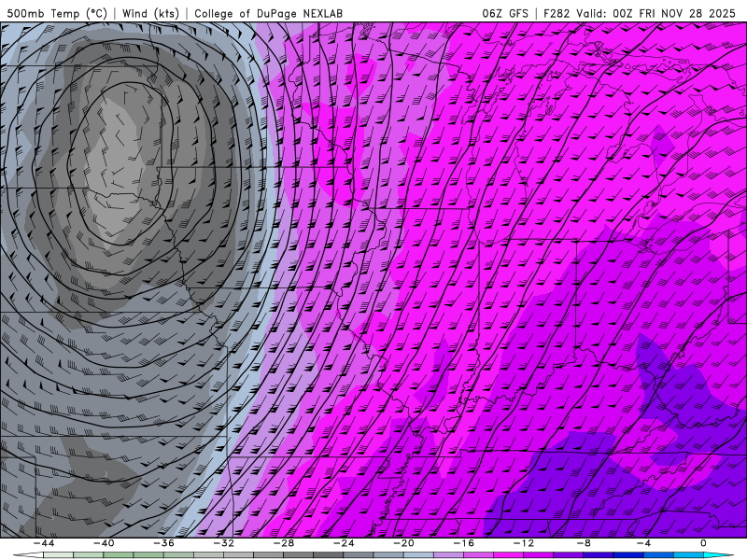This screenshot has height=560, width=747.
Task: Click the -8 legend label
Action: click(x=584, y=543)
